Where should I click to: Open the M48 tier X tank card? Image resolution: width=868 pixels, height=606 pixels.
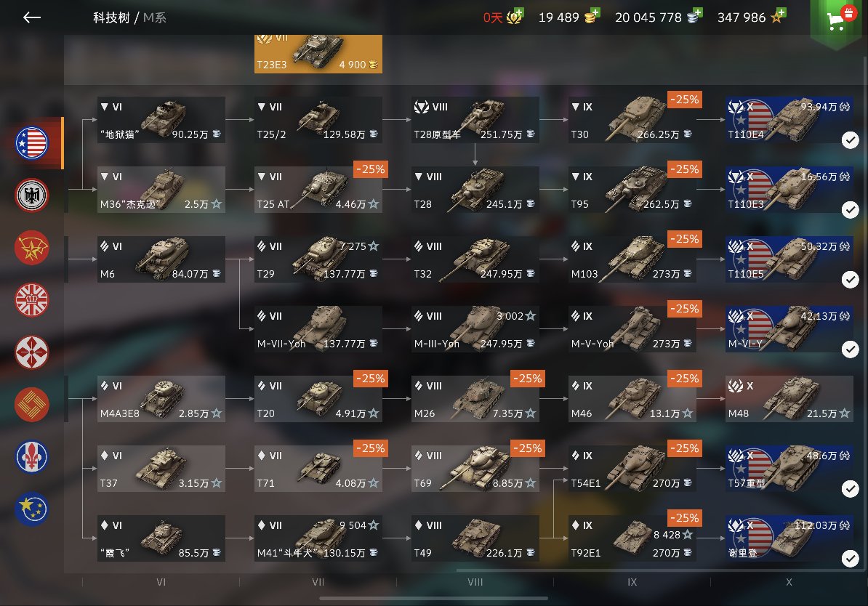[789, 399]
